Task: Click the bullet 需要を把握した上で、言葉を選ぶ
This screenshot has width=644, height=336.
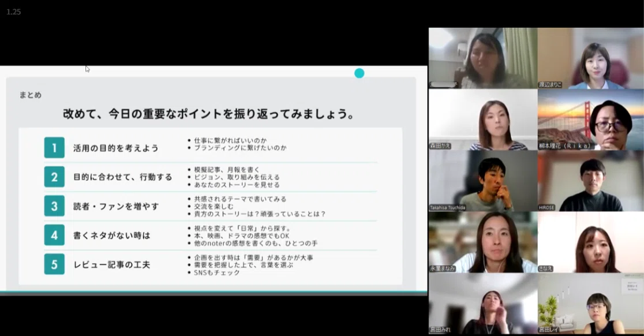Action: (x=244, y=265)
